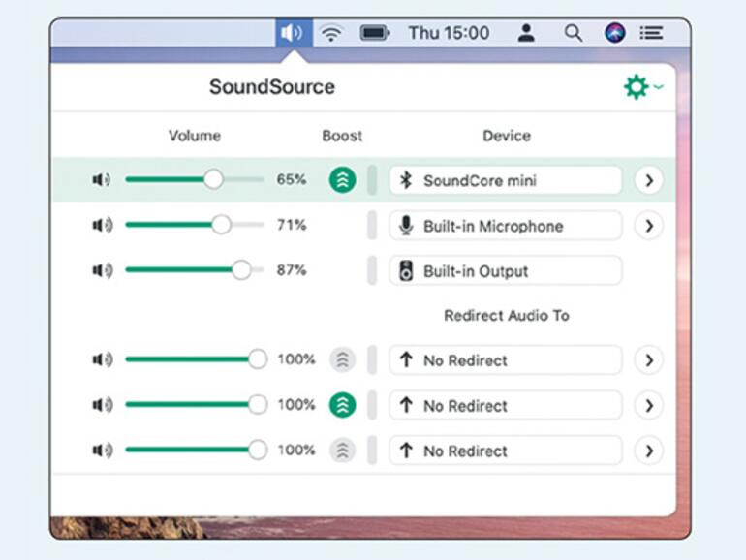
Task: Open Spotlight search magnifier icon
Action: click(574, 33)
